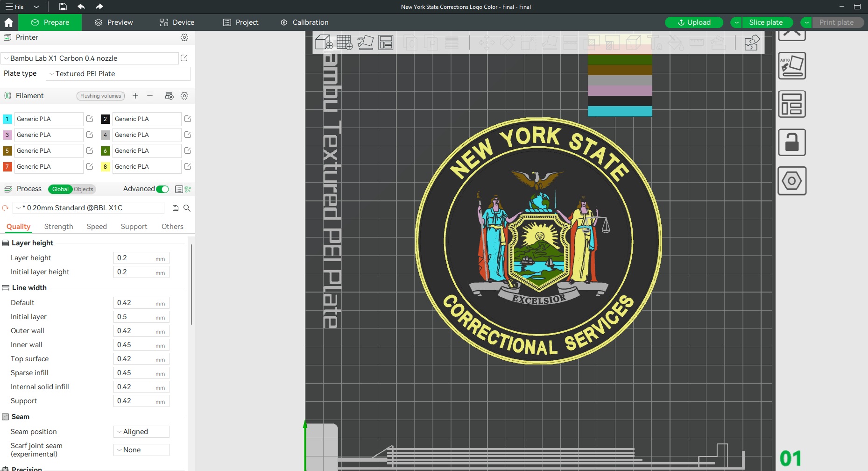868x471 pixels.
Task: Switch Process scope from Global to Objects
Action: click(84, 189)
